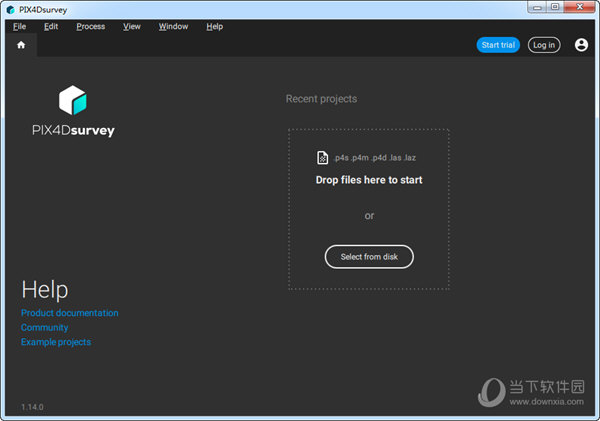Screen dimensions: 600x421
Task: Open the View menu
Action: click(x=132, y=26)
